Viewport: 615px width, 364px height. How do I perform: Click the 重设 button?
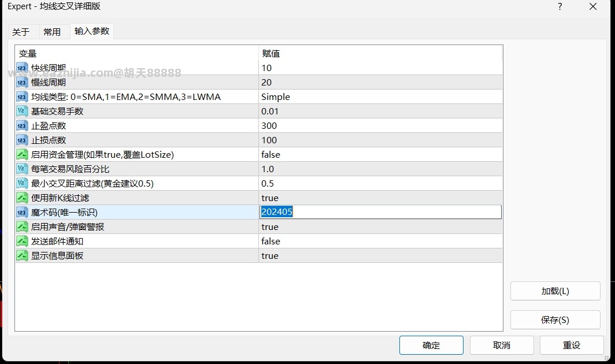coord(572,345)
